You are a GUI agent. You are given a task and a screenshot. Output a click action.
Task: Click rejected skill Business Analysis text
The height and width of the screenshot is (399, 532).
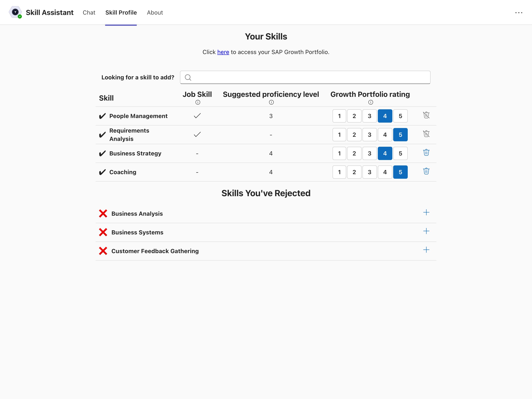coord(137,214)
